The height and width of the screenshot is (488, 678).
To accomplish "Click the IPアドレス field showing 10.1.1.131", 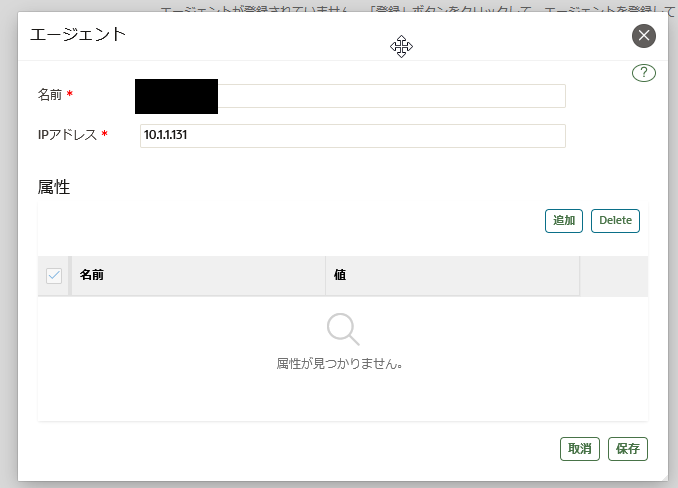I will point(352,136).
